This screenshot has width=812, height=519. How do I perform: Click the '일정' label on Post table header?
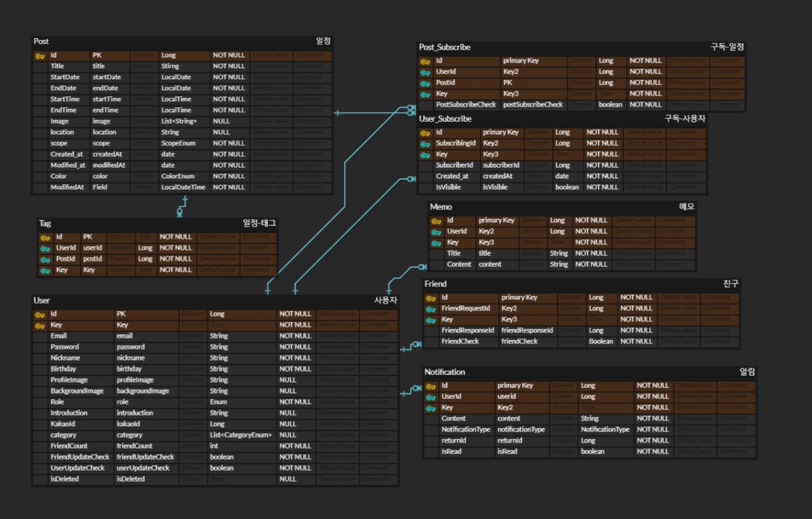[x=323, y=41]
